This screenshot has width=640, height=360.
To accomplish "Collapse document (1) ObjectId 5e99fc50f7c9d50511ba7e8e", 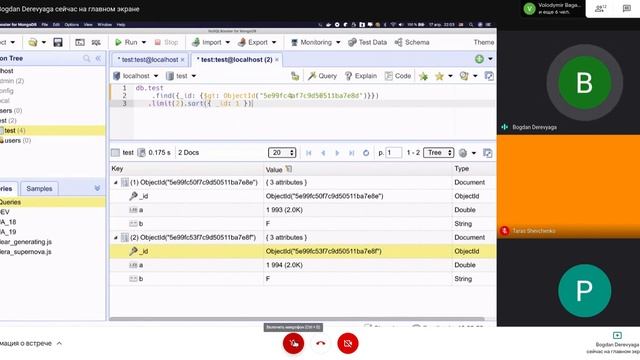I will (116, 182).
